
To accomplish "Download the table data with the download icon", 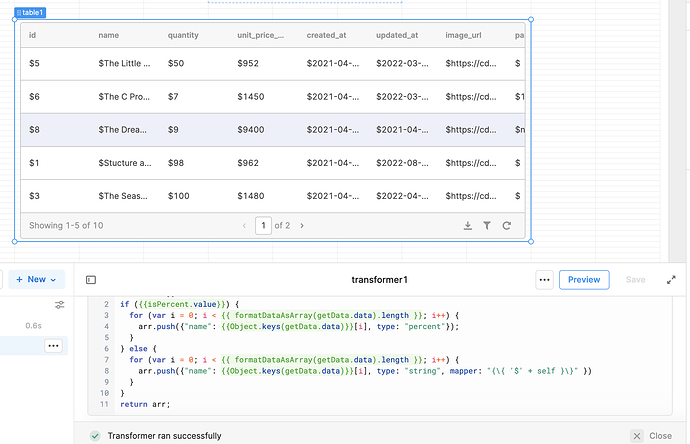I will tap(468, 226).
